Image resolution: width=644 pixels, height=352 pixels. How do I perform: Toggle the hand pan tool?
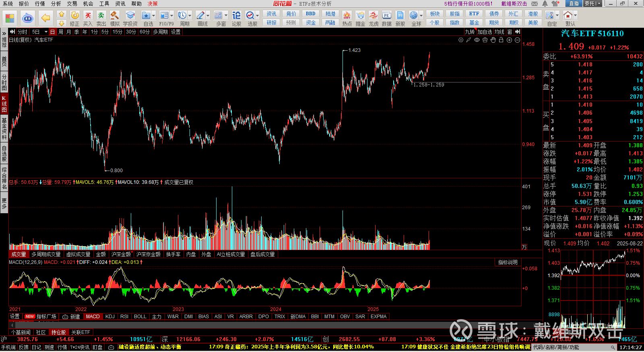coord(493,40)
